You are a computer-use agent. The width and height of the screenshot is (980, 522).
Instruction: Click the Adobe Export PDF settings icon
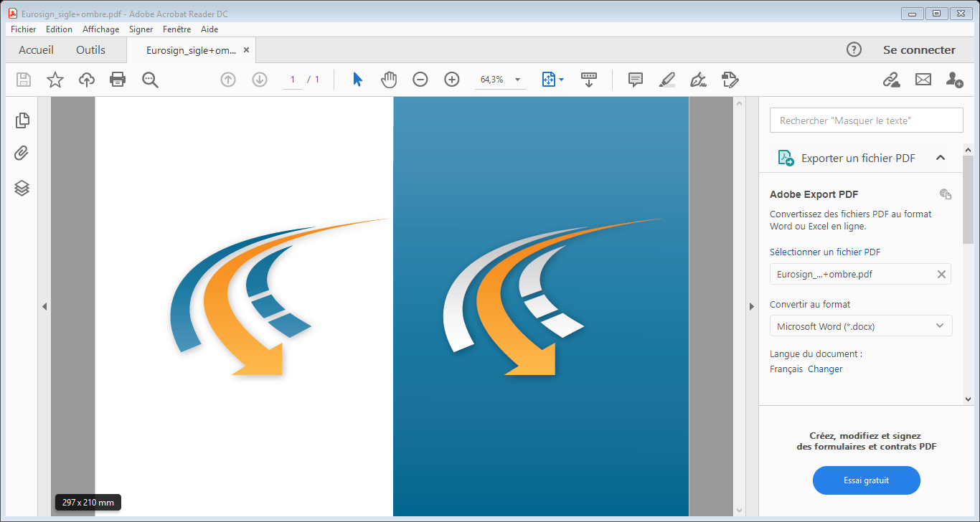(x=946, y=194)
